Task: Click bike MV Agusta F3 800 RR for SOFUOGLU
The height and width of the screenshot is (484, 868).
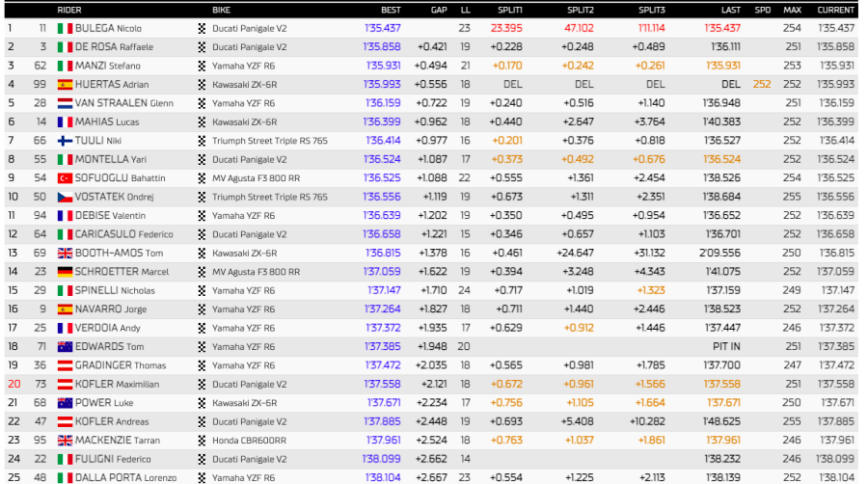Action: click(x=257, y=178)
